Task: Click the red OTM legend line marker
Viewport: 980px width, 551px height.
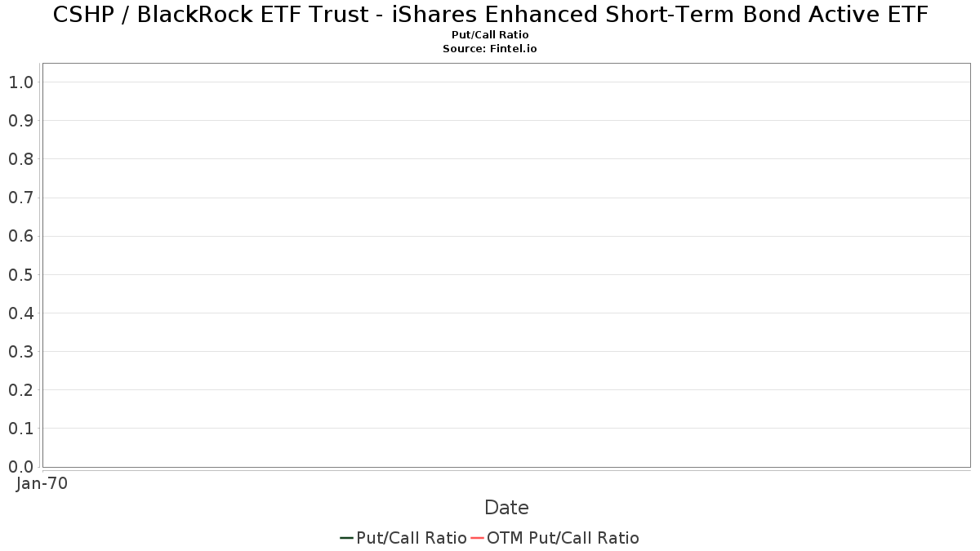Action: 477,538
